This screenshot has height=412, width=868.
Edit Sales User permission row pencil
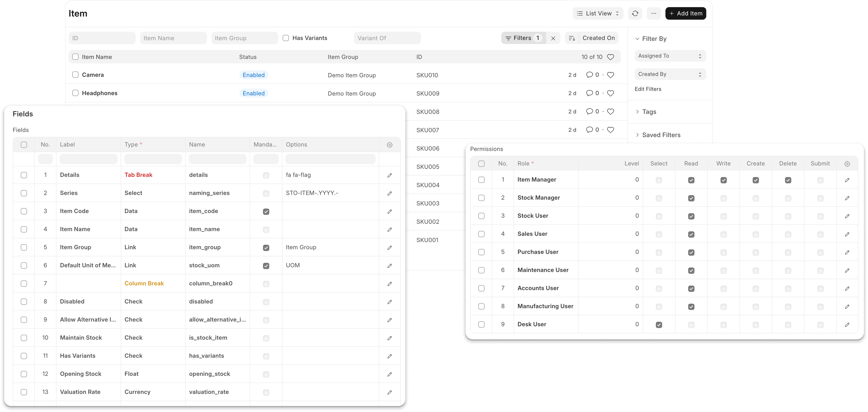tap(847, 234)
